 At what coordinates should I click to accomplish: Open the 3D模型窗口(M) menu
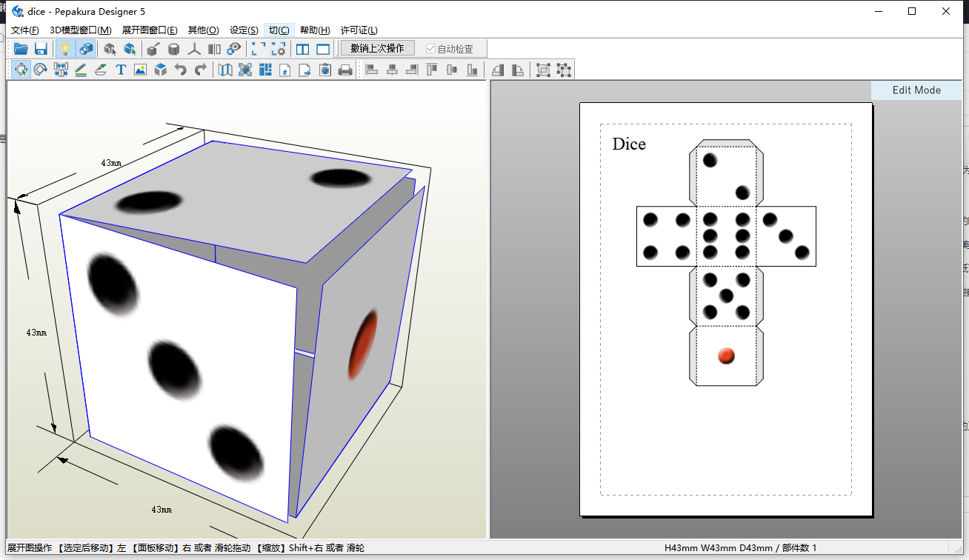point(80,30)
